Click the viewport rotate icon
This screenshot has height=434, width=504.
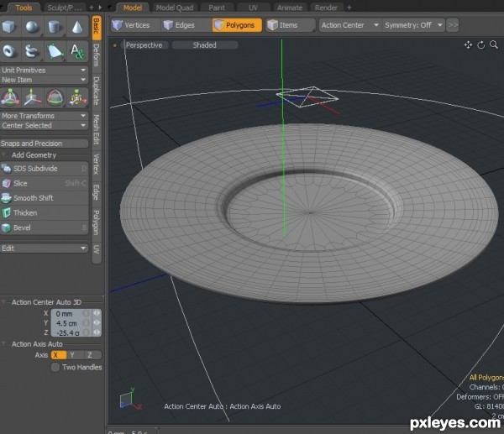(x=481, y=45)
